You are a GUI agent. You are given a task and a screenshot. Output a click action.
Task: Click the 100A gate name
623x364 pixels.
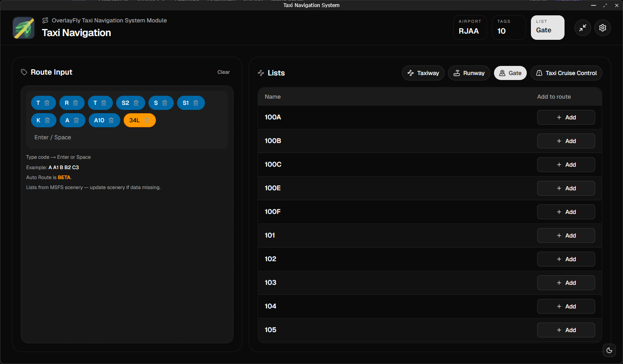[273, 117]
